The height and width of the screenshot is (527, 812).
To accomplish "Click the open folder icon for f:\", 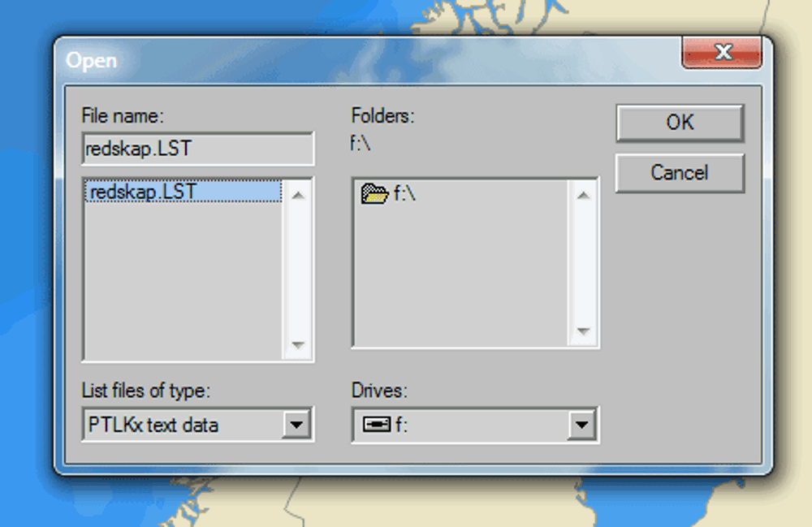I will [374, 195].
